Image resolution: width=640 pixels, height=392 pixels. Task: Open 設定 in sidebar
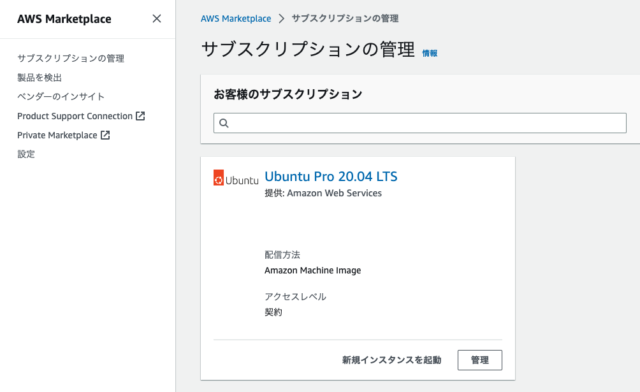[26, 154]
